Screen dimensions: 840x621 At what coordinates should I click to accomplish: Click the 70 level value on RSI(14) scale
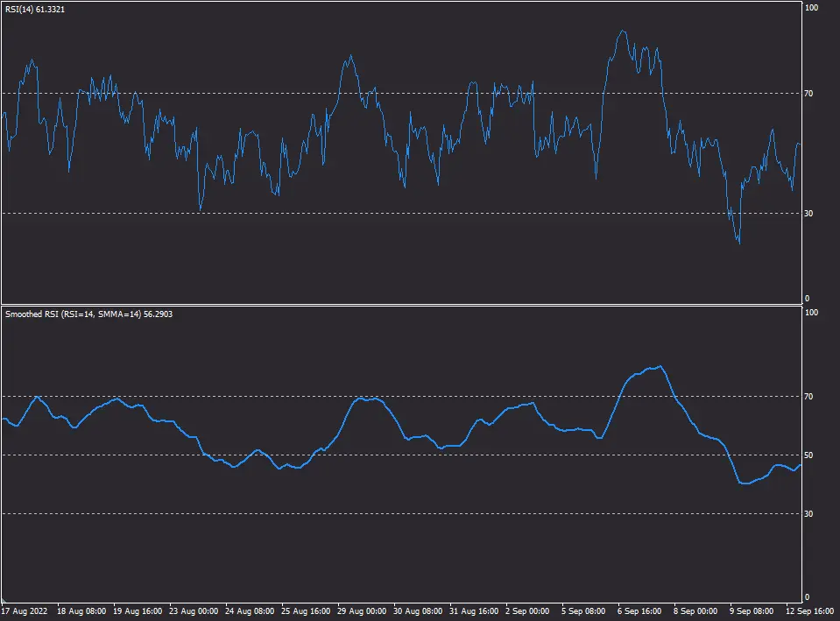click(810, 93)
